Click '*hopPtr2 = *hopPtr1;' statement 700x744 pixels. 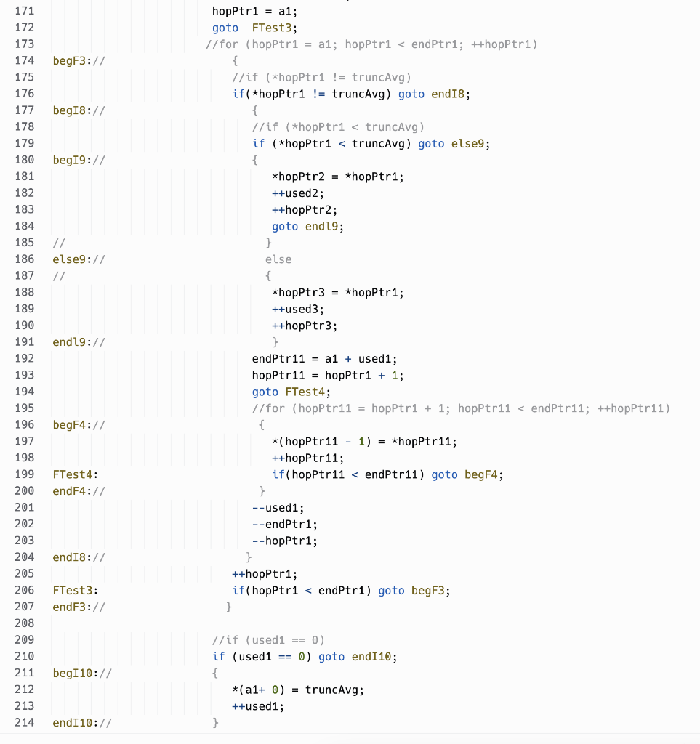pos(338,177)
